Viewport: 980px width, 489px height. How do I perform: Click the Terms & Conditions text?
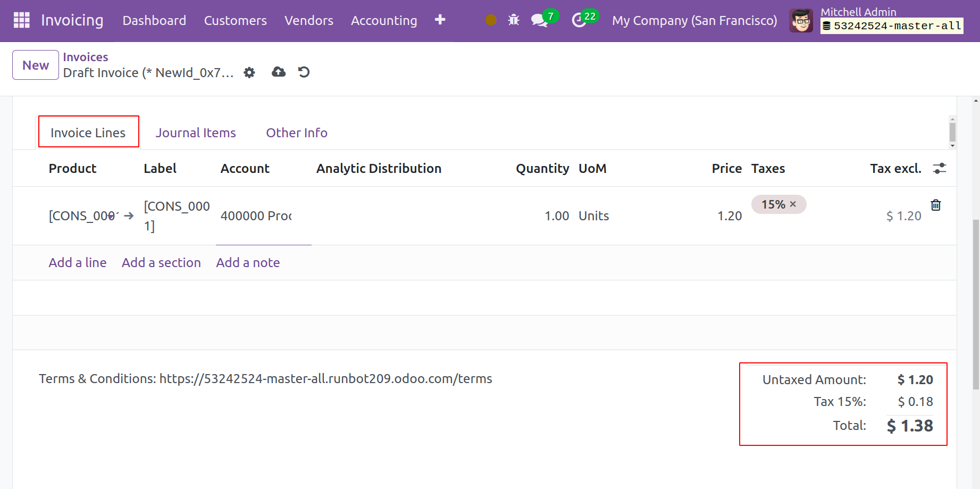pyautogui.click(x=265, y=379)
